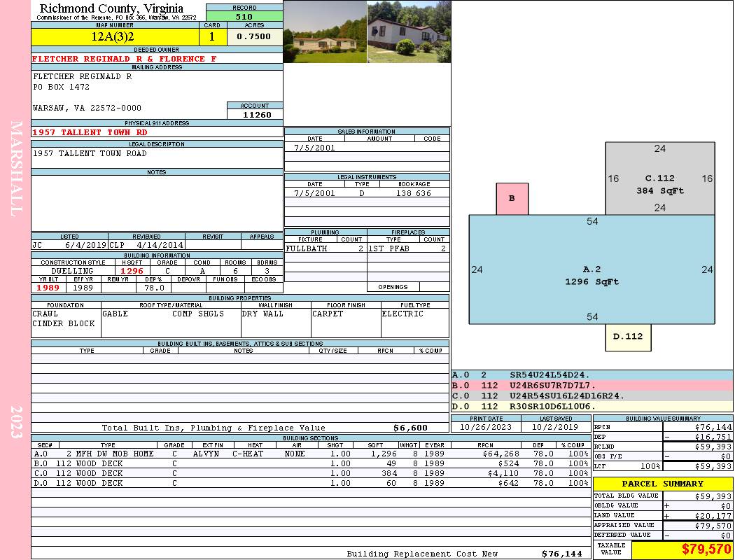This screenshot has height=560, width=735.
Task: Click sketch code row C.0 U24R54SU16L24D16R24
Action: point(592,395)
